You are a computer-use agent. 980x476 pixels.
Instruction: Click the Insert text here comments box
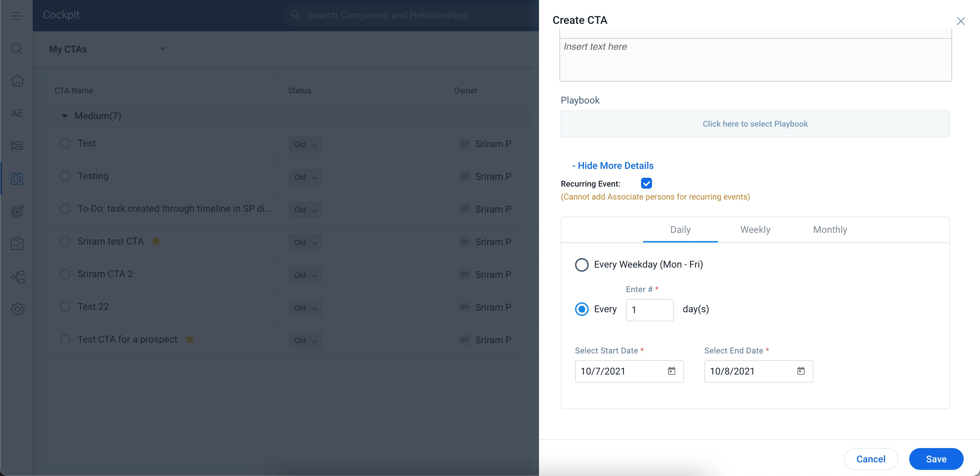(755, 60)
